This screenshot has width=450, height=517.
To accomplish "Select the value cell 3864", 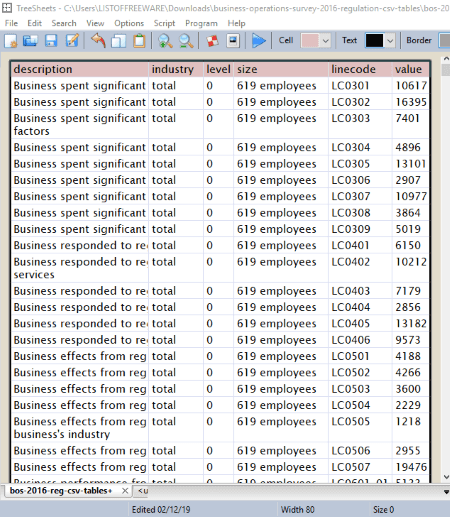I will pos(411,213).
